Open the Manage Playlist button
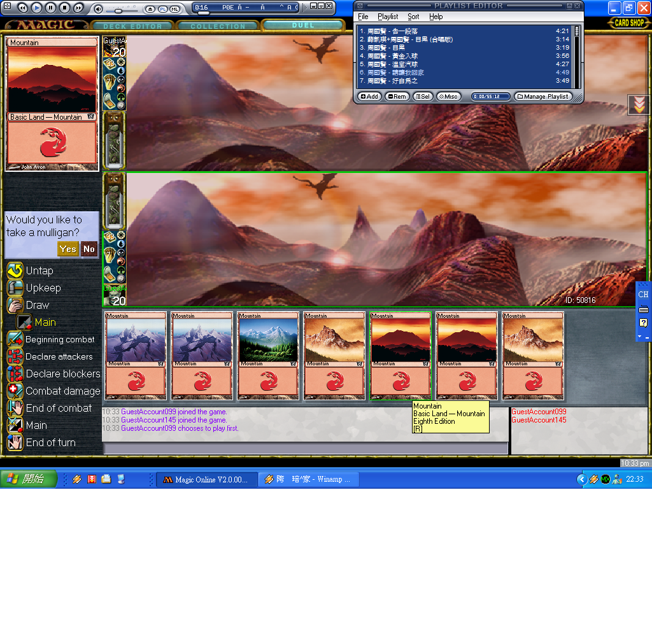Viewport: 652px width, 644px height. click(x=542, y=96)
